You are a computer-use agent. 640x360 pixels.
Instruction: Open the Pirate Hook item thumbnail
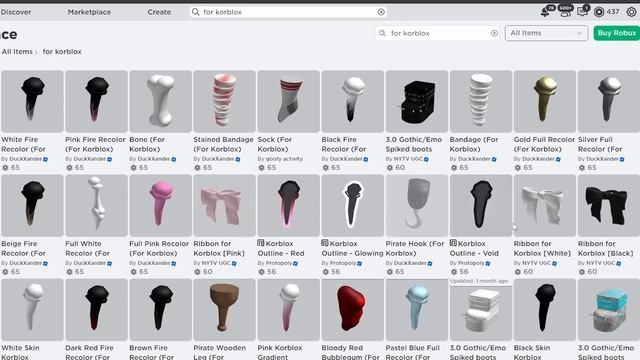click(417, 206)
